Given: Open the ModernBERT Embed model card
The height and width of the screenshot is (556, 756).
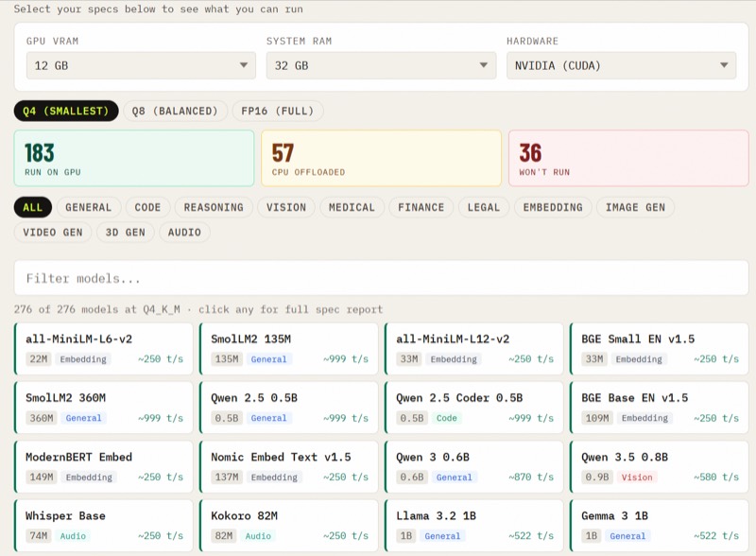Looking at the screenshot, I should click(104, 467).
